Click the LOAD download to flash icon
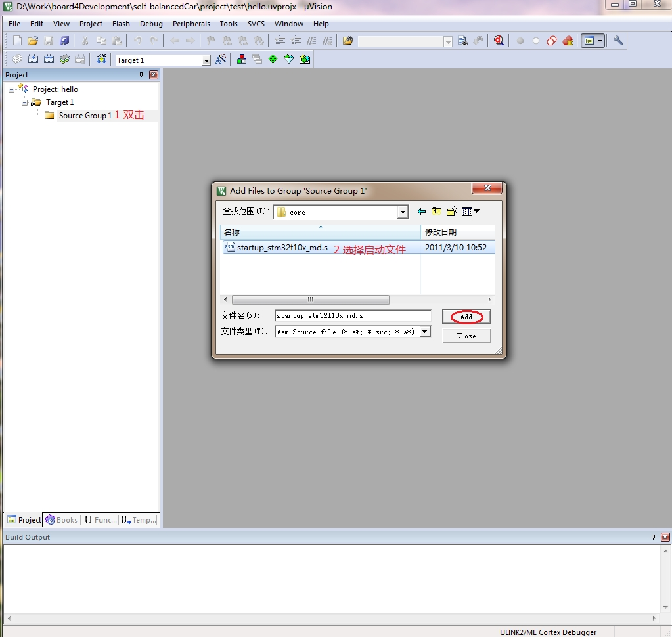Viewport: 672px width, 637px height. pyautogui.click(x=101, y=59)
